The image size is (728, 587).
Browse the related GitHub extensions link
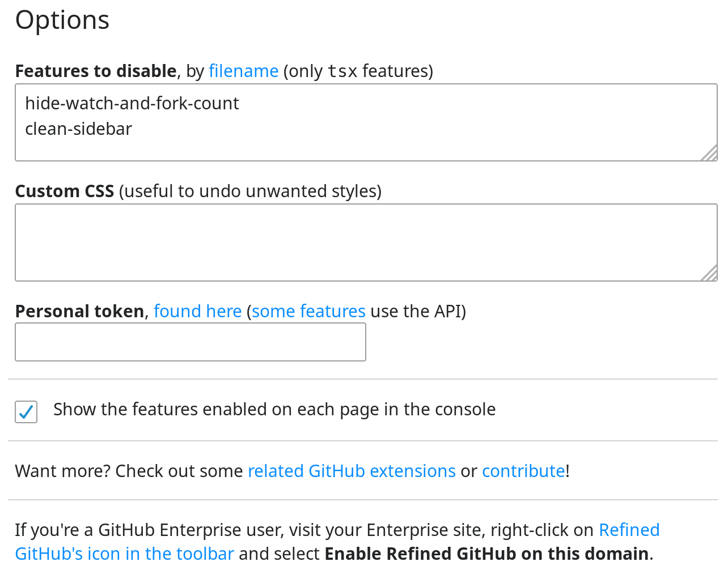click(352, 470)
